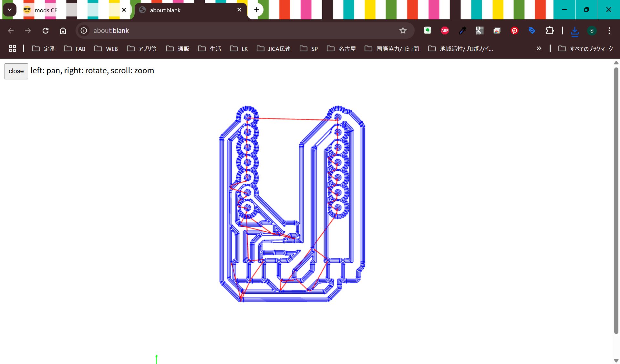The height and width of the screenshot is (364, 620).
Task: Open the 国際協力/コミュ開 bookmark folder
Action: coord(392,49)
